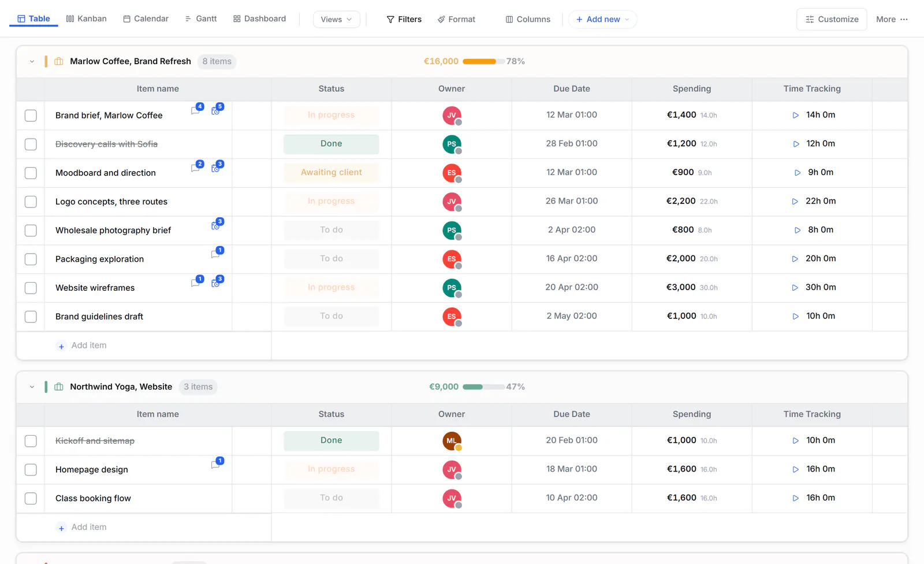Open time entries icon on Wholesale photography brief
This screenshot has width=924, height=564.
pyautogui.click(x=216, y=225)
